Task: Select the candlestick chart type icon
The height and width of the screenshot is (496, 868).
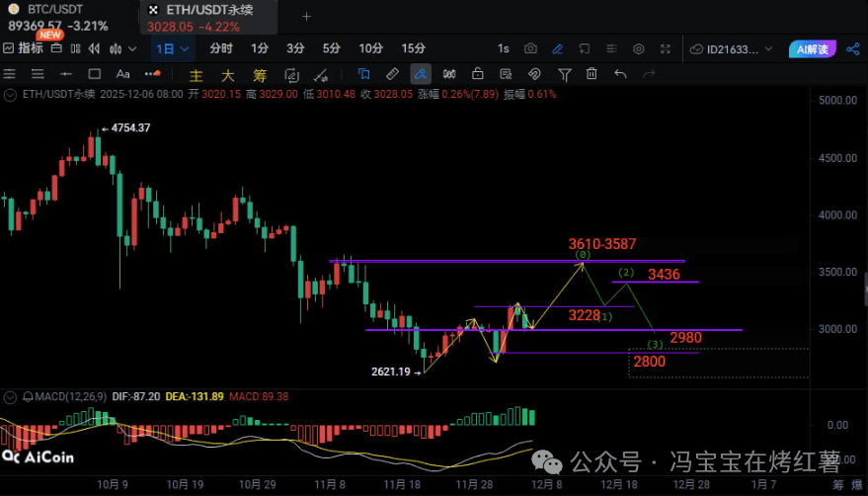Action: 116,48
